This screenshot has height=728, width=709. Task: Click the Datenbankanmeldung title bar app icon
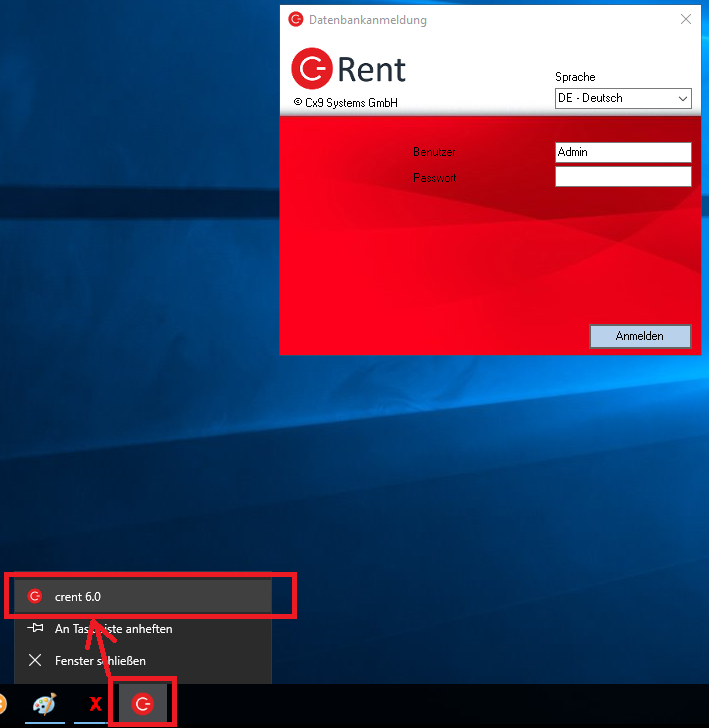click(295, 19)
